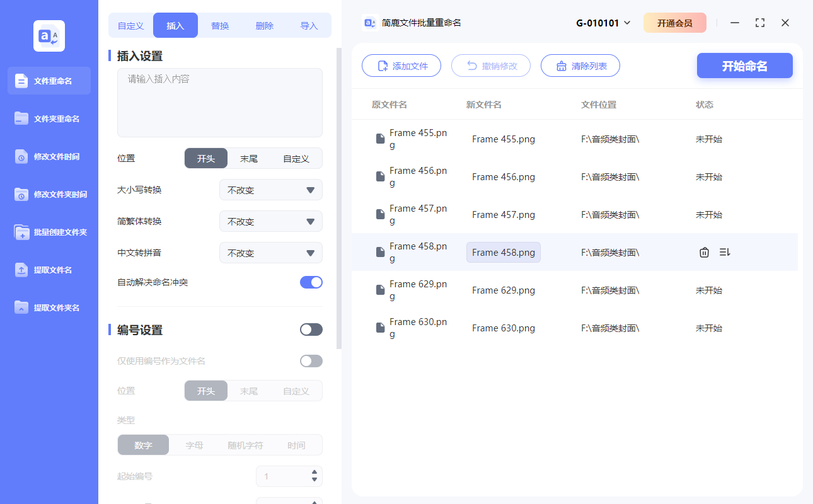This screenshot has width=813, height=504.
Task: Select the 修改文件时间 tool
Action: pyautogui.click(x=49, y=156)
